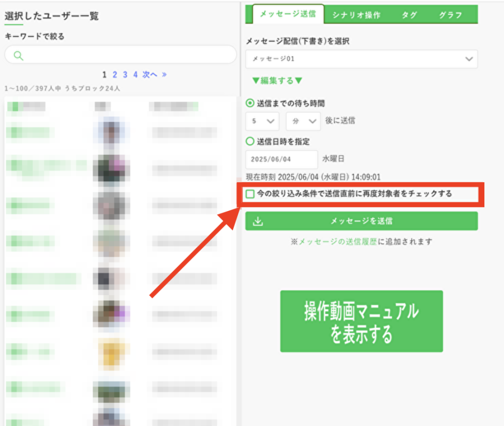504x426 pixels.
Task: Select the 送信までの待ち時間 radio button
Action: point(250,103)
